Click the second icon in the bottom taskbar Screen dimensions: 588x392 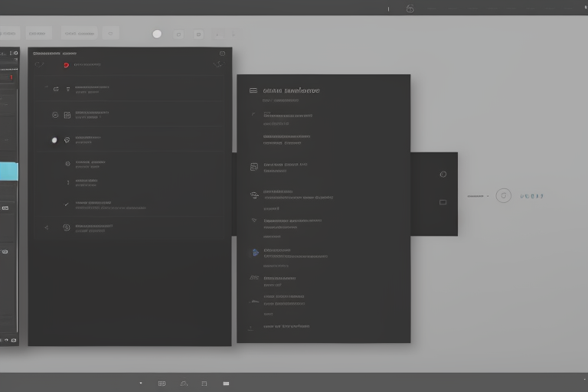(162, 383)
